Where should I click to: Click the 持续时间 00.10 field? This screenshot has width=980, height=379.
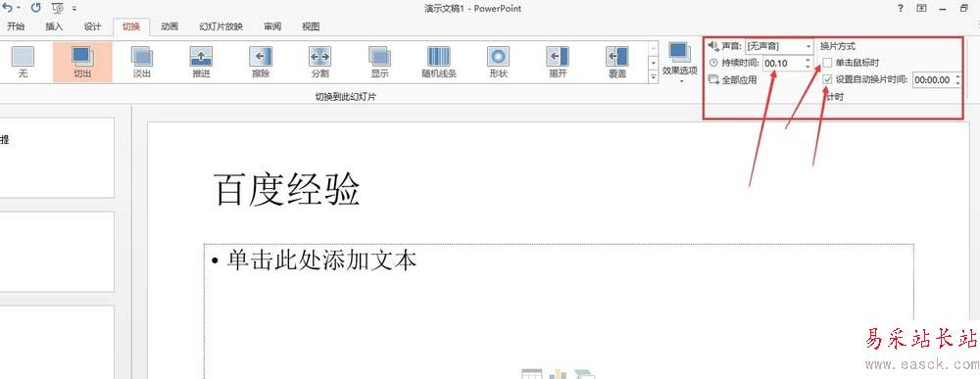pyautogui.click(x=782, y=63)
